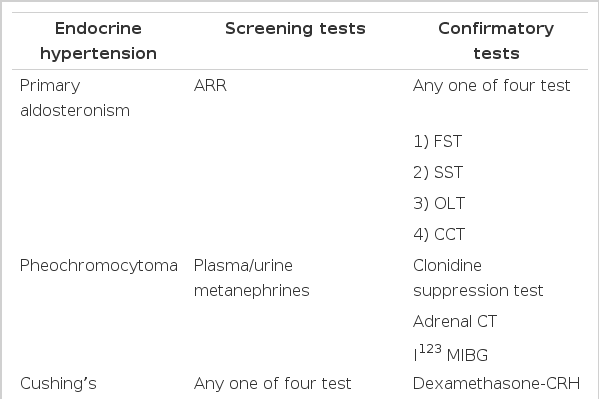Select the 1) FST list entry

437,141
